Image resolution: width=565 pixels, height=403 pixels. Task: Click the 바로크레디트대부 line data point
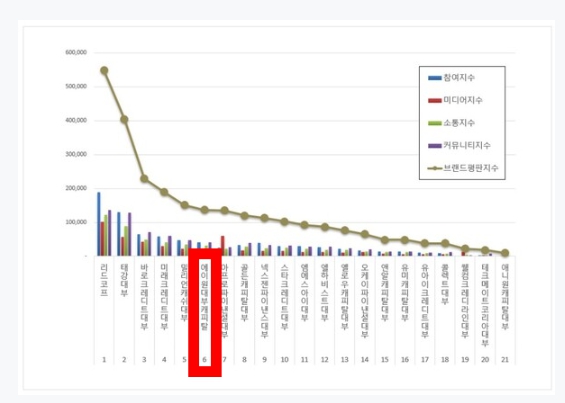tap(144, 178)
